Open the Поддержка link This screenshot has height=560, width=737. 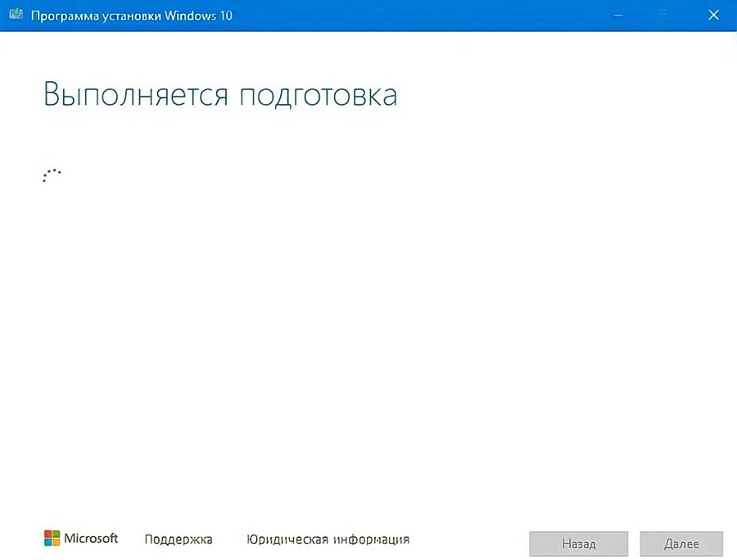coord(178,540)
